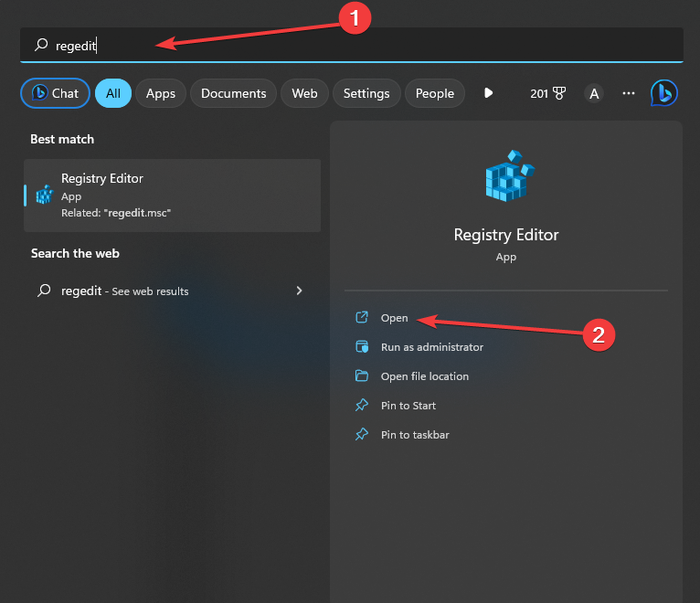Open the three-dot options menu
The image size is (700, 603).
point(629,93)
